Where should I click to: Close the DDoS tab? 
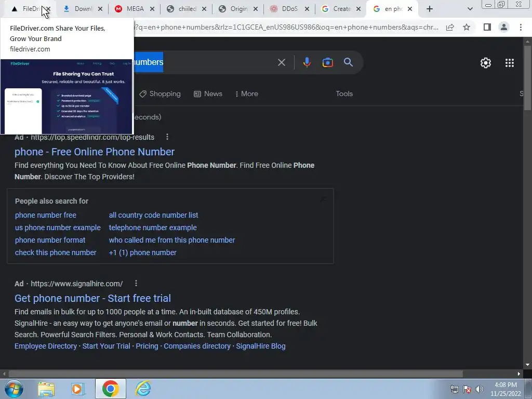pos(307,9)
